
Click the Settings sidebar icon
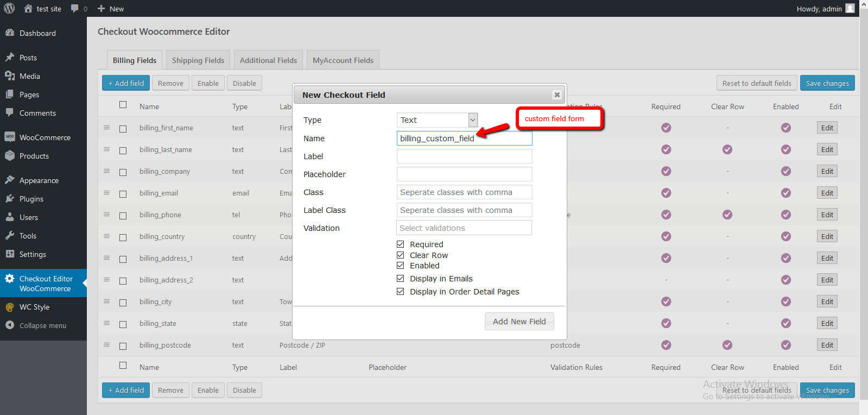click(x=10, y=254)
